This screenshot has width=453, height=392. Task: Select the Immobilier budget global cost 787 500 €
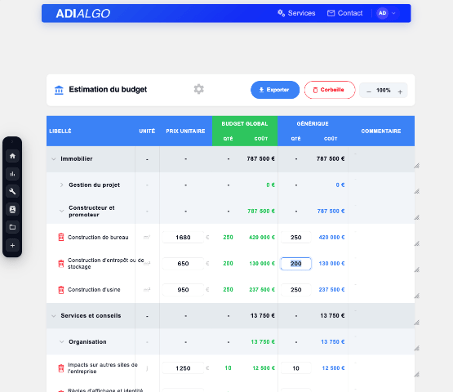[x=261, y=159]
